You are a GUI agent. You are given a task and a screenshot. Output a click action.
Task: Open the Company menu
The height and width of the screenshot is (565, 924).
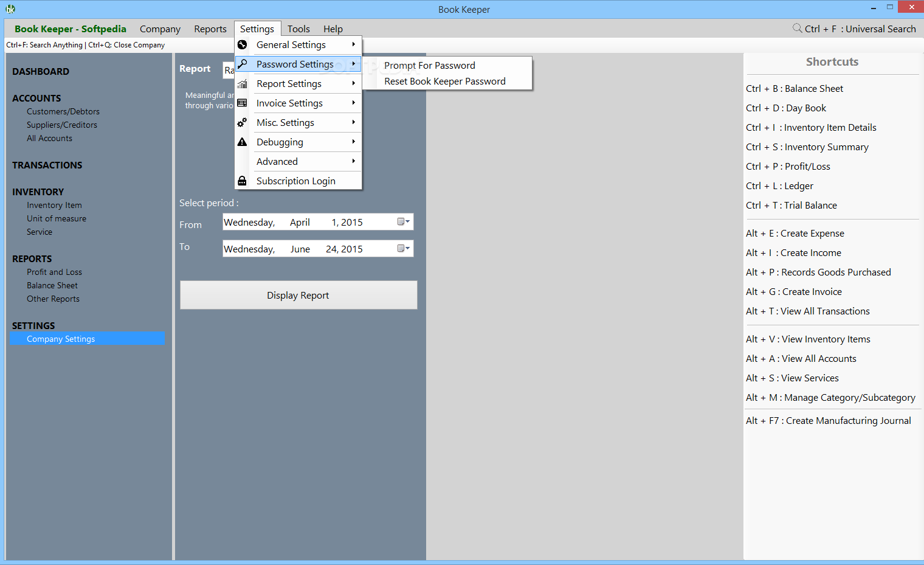pos(160,29)
